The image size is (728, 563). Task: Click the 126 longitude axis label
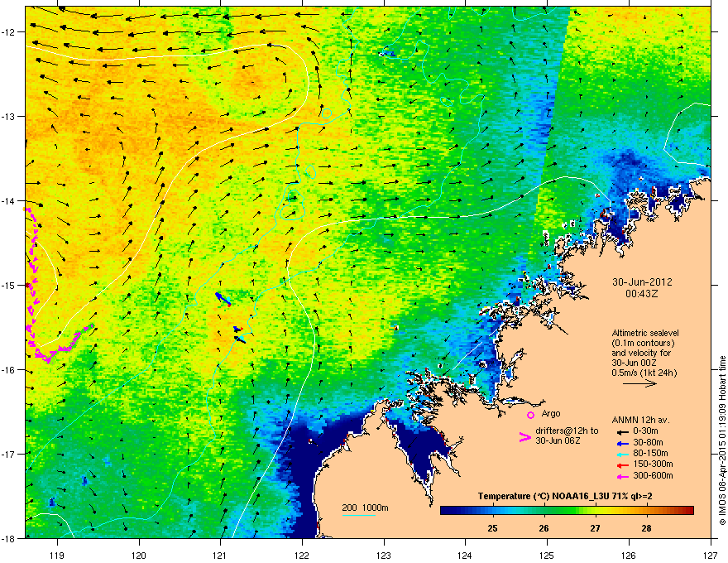pos(629,555)
